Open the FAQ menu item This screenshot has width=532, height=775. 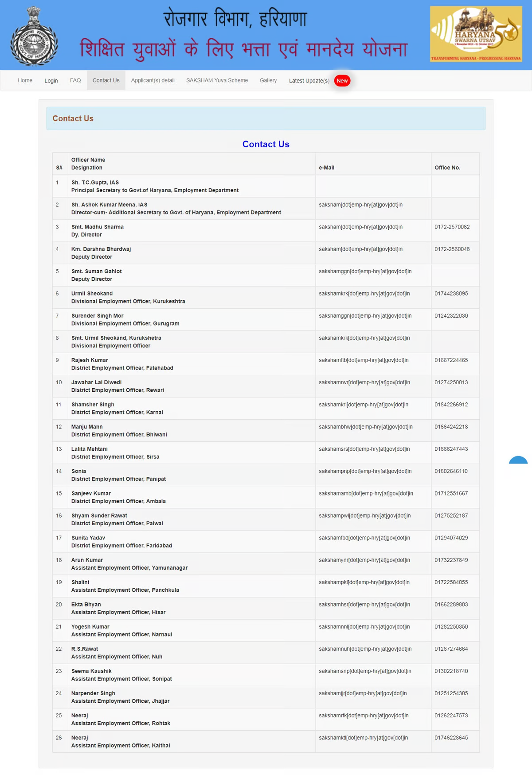[x=75, y=80]
